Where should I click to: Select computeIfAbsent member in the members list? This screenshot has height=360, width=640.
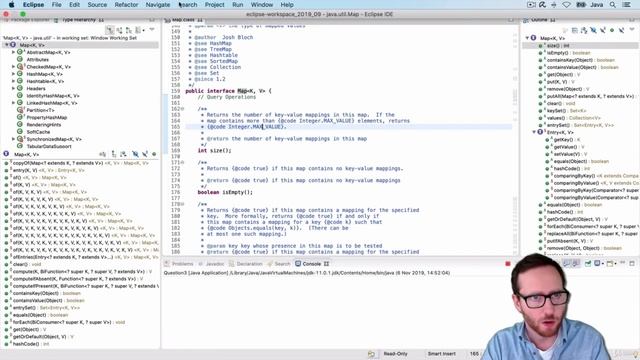coord(78,279)
